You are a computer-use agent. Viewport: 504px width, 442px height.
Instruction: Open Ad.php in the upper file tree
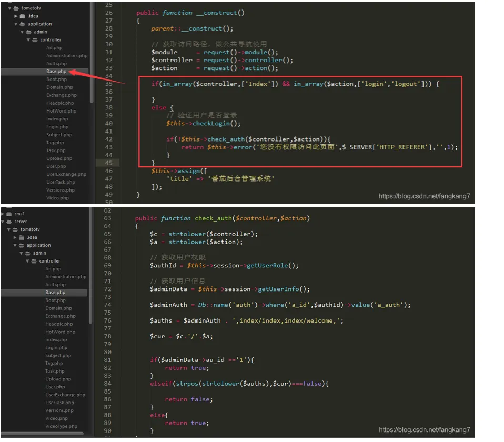pos(54,47)
